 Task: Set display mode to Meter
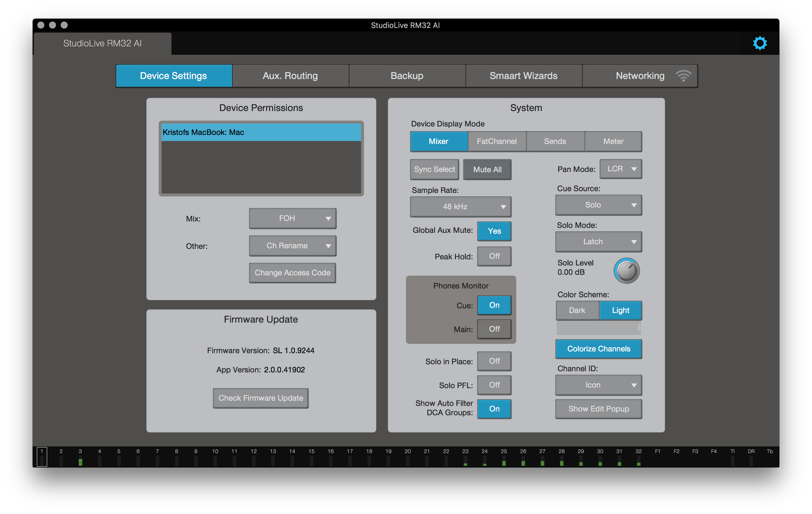[x=613, y=142]
